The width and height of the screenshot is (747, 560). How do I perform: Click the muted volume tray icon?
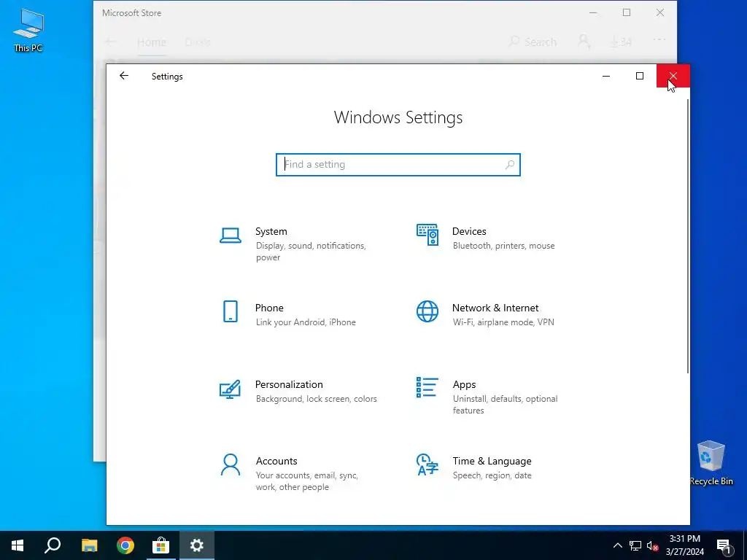click(x=653, y=545)
